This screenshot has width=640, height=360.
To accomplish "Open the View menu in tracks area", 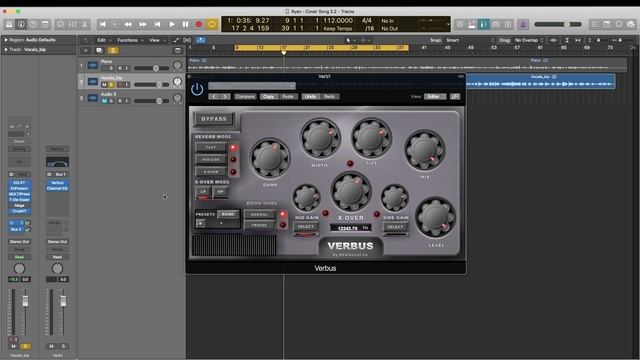I will coord(156,40).
